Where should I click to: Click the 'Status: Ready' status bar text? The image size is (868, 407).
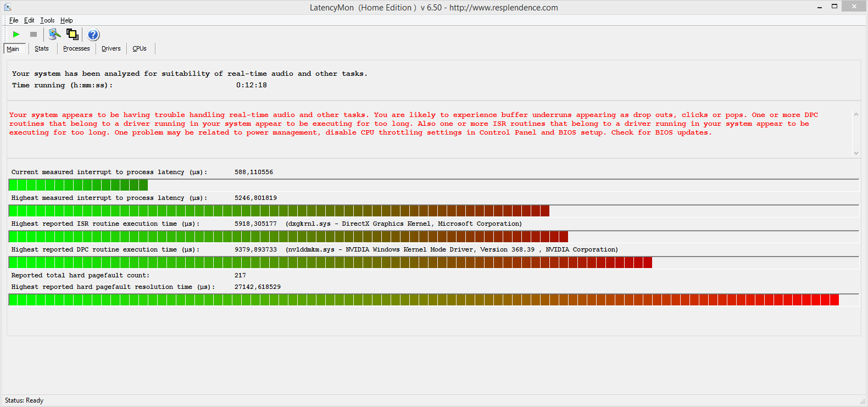[24, 400]
